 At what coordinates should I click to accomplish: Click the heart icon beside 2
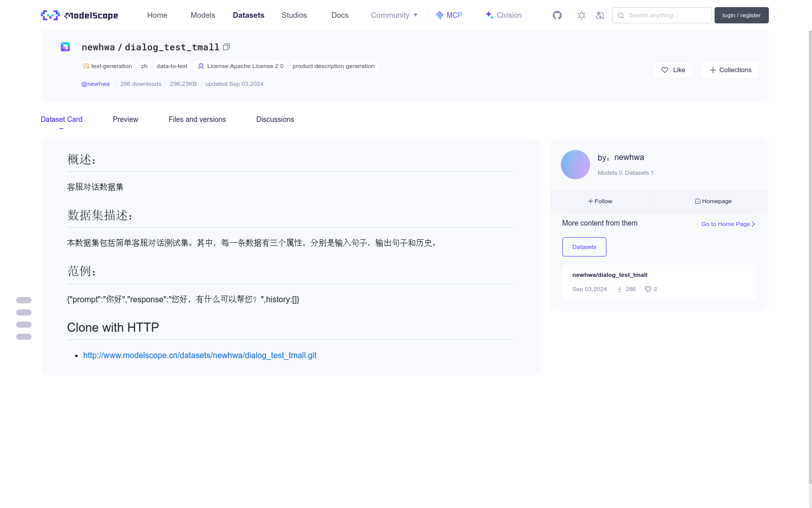[x=648, y=289]
